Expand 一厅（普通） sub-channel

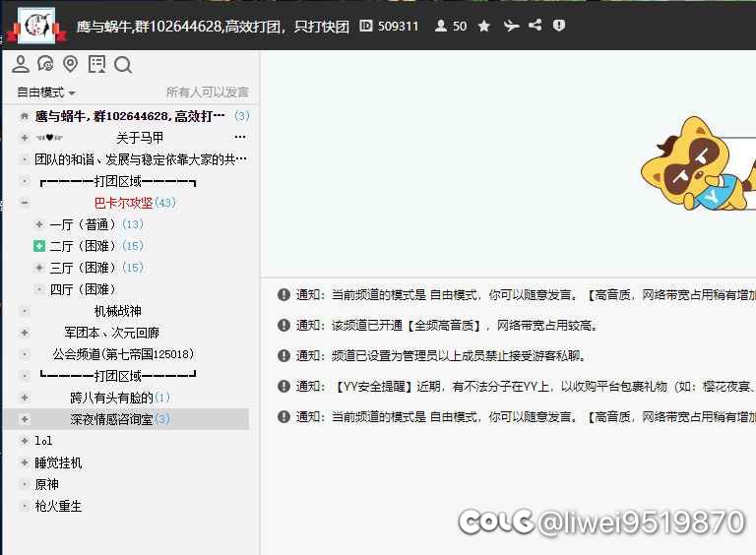[x=39, y=224]
